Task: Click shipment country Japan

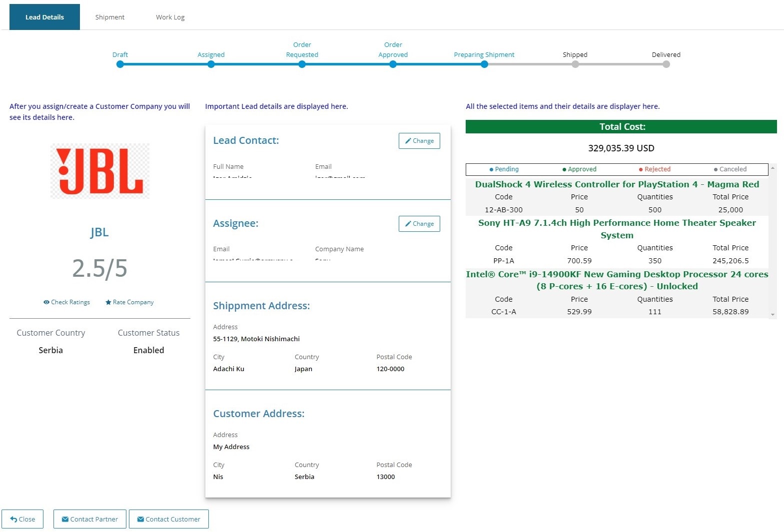Action: 303,369
